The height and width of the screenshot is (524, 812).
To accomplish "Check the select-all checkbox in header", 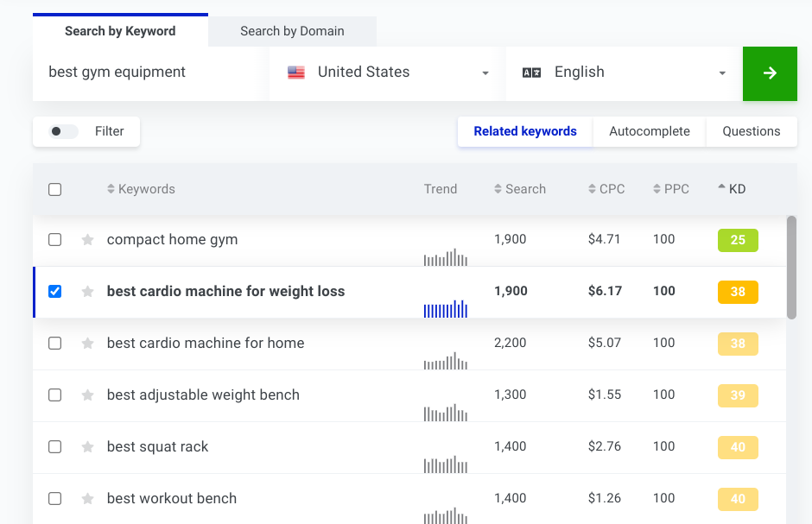I will pyautogui.click(x=55, y=189).
